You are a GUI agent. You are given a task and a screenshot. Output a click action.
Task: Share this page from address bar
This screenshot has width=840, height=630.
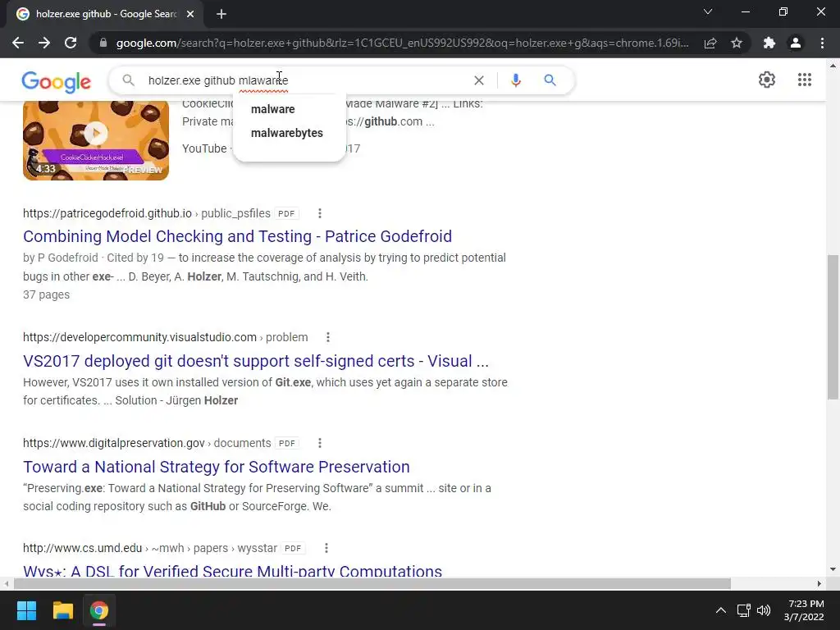[710, 43]
